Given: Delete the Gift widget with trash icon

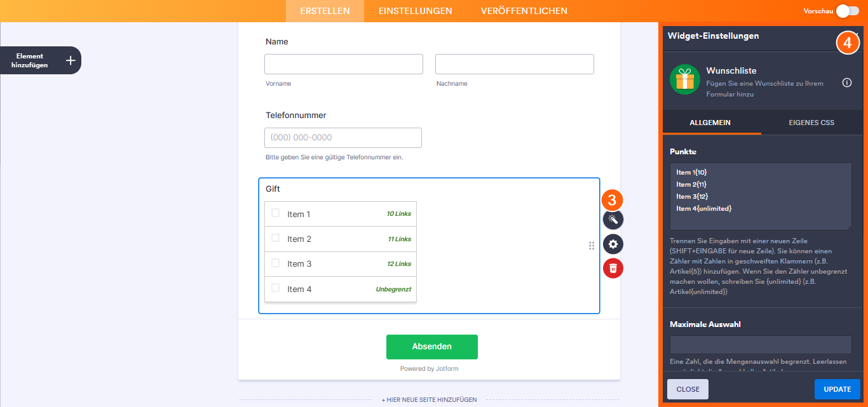Looking at the screenshot, I should pos(613,269).
